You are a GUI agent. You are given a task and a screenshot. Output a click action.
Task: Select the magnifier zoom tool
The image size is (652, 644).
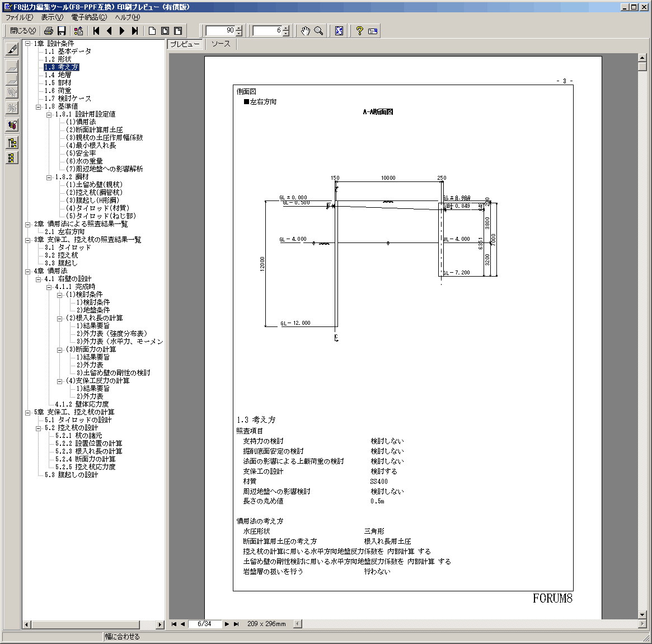[x=318, y=31]
